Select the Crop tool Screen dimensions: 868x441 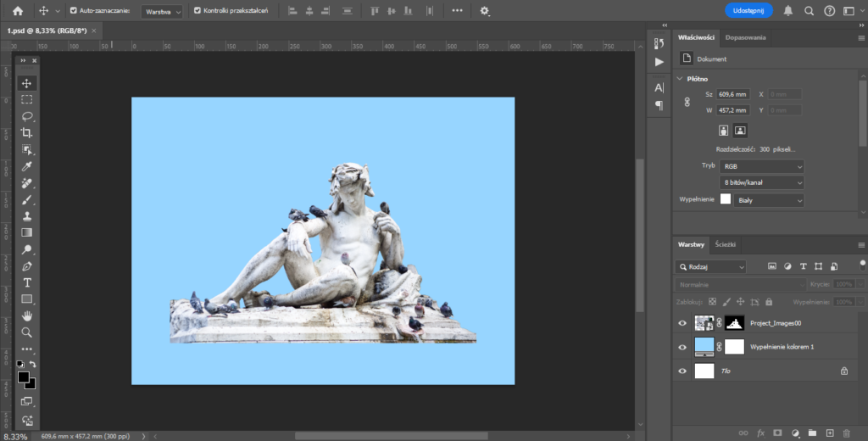point(26,133)
